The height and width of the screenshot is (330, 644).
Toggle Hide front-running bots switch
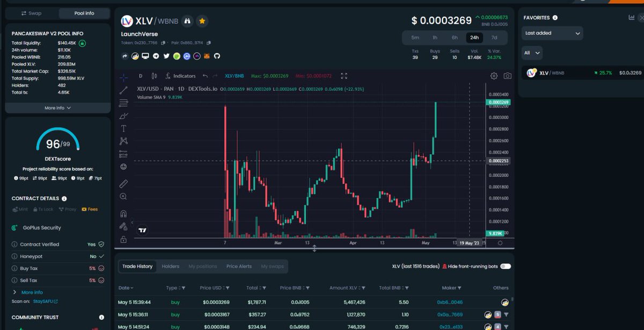(x=506, y=266)
